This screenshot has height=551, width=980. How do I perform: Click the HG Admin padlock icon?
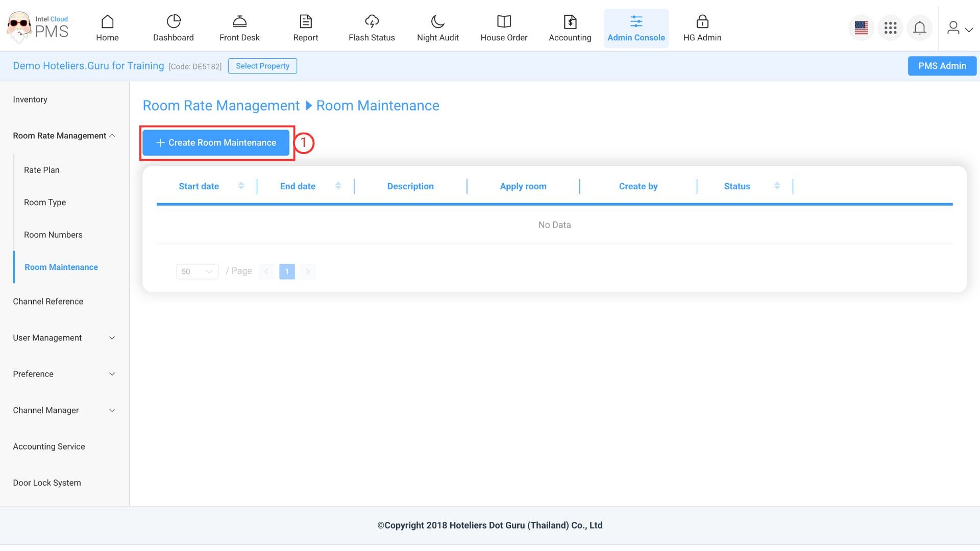702,21
